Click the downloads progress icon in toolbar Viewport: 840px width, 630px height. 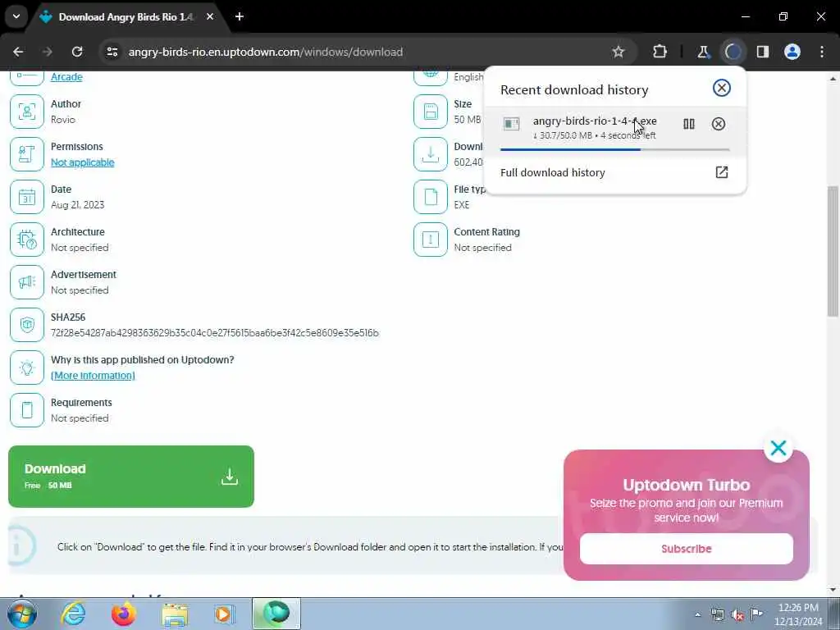point(733,52)
